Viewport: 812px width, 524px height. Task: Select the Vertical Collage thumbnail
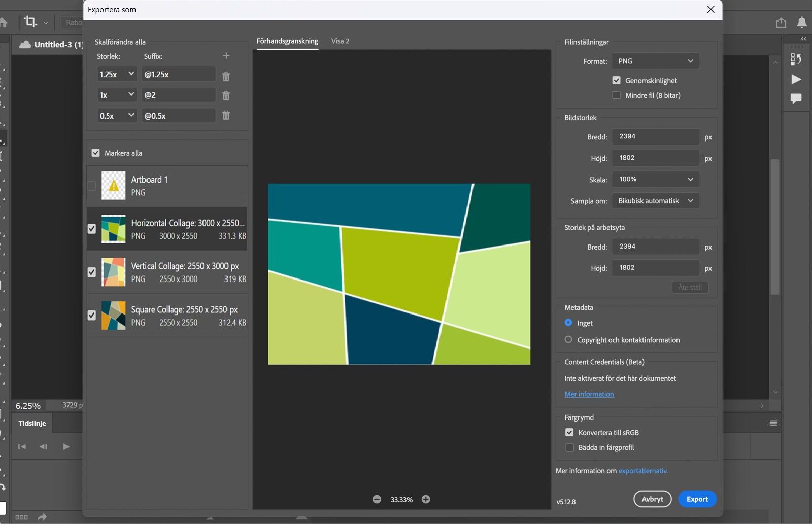(114, 272)
